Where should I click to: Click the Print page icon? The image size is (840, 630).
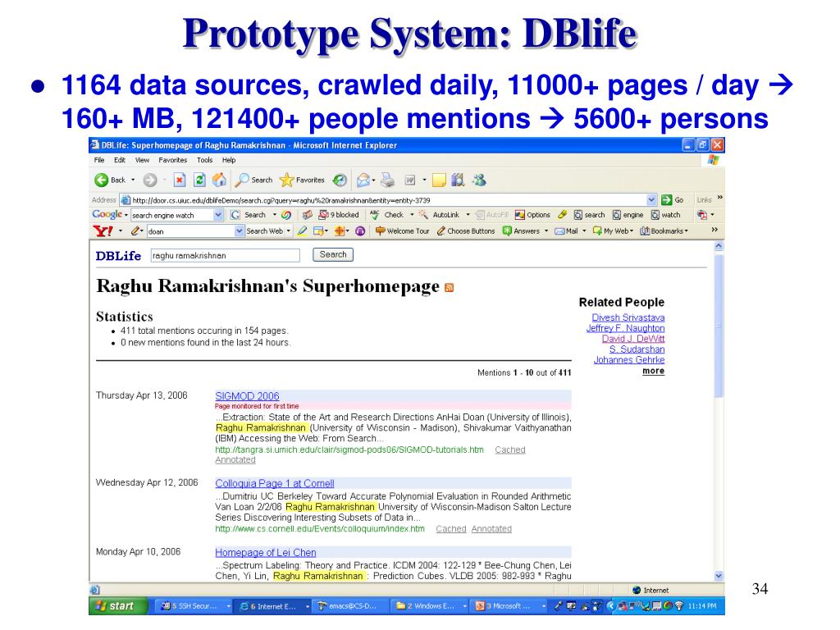[388, 180]
